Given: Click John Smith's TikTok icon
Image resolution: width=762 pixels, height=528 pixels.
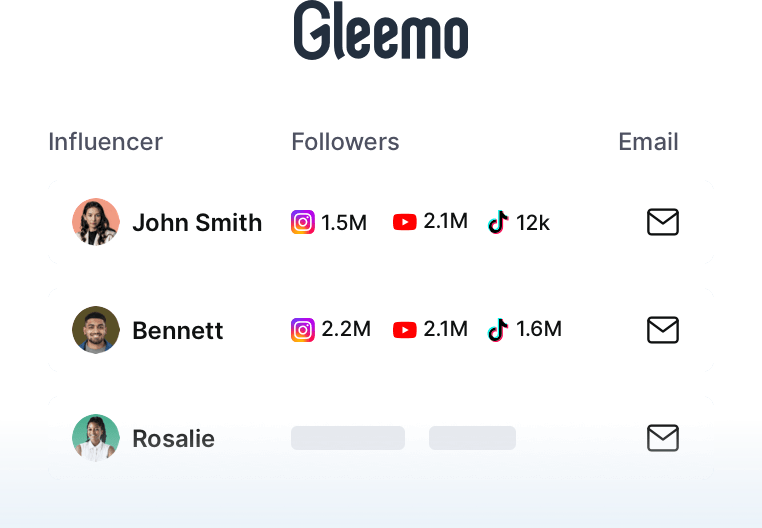Looking at the screenshot, I should pos(498,222).
